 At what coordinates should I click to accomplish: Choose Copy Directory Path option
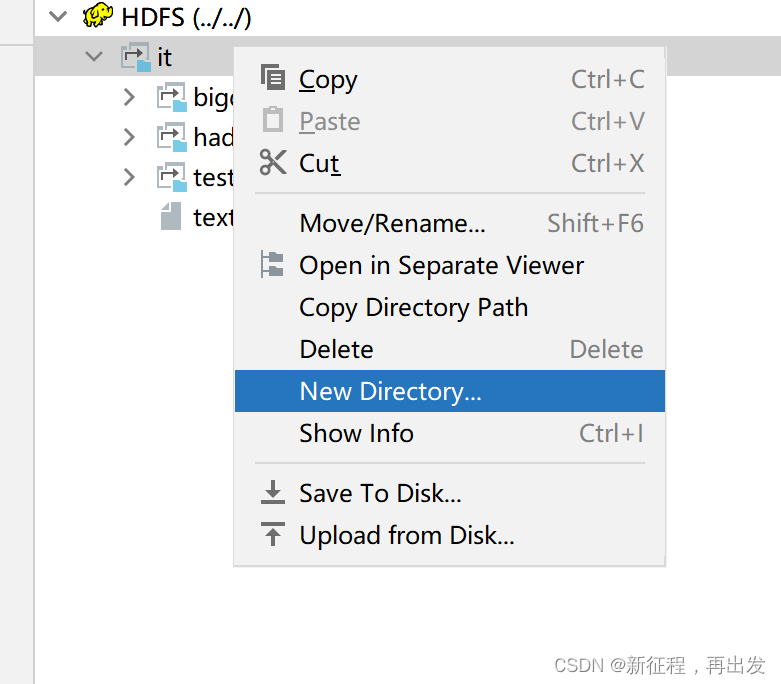pyautogui.click(x=450, y=307)
